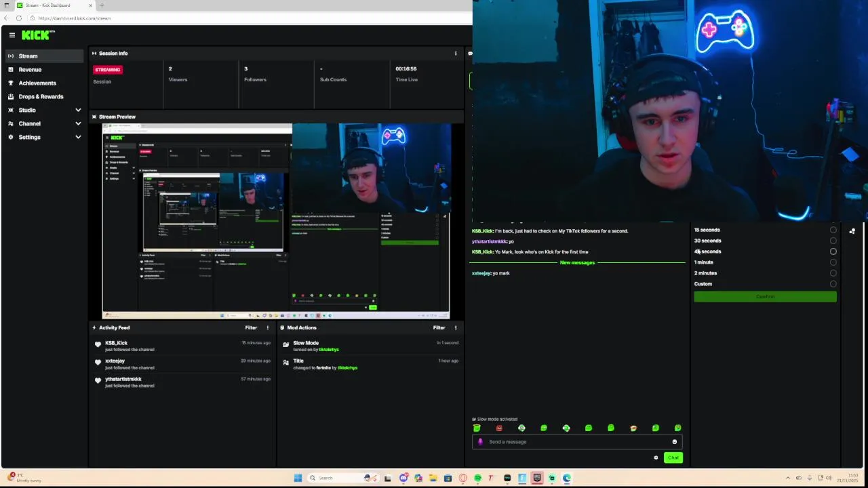The width and height of the screenshot is (868, 488).
Task: Click tiktokrhys link in Slow Mode action
Action: 328,350
